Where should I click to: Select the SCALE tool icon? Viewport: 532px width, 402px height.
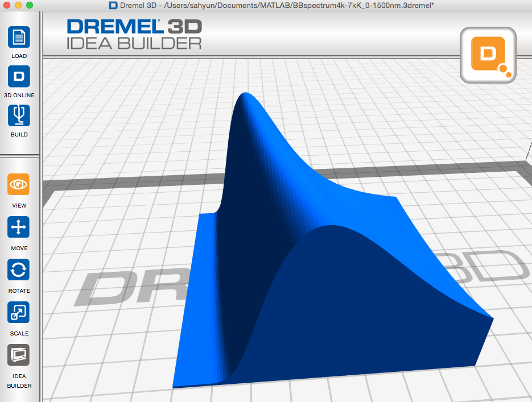coord(19,313)
